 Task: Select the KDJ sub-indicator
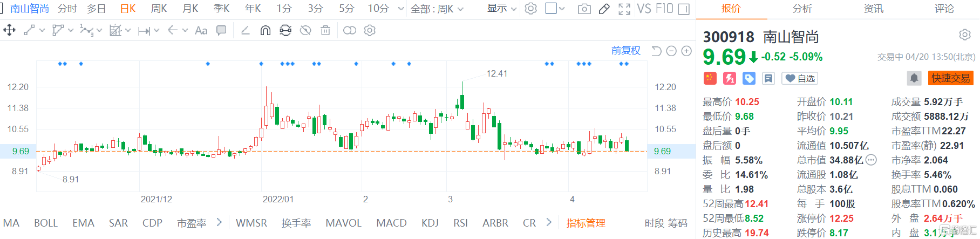pos(430,223)
